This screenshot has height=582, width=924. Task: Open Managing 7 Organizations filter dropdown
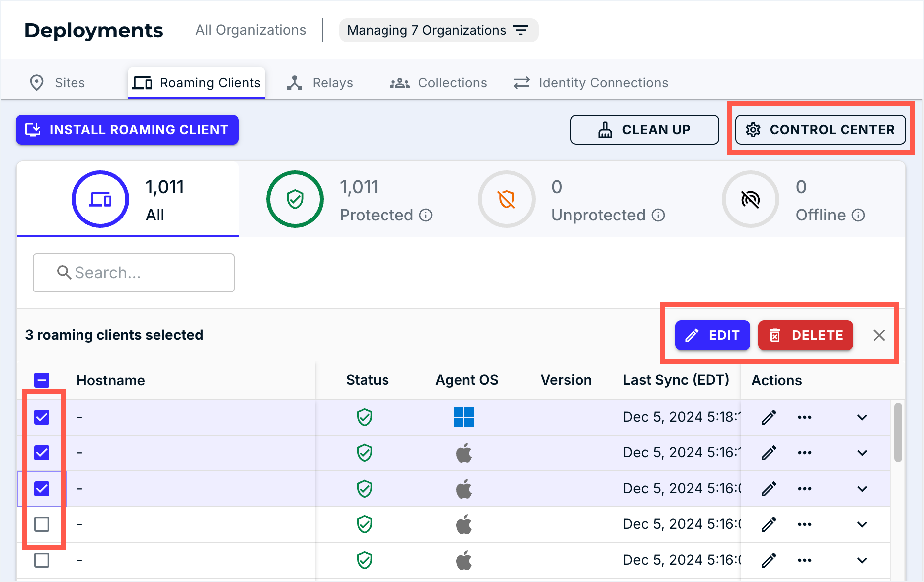pos(438,30)
